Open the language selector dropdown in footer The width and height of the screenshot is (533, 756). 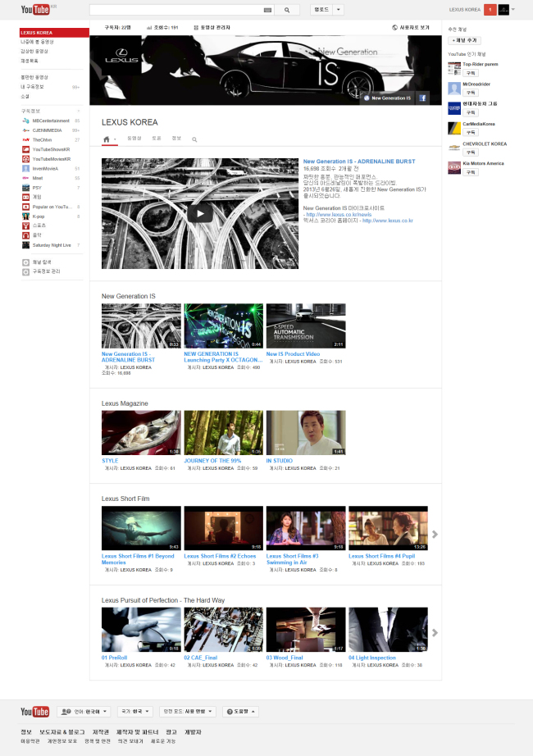tap(84, 711)
